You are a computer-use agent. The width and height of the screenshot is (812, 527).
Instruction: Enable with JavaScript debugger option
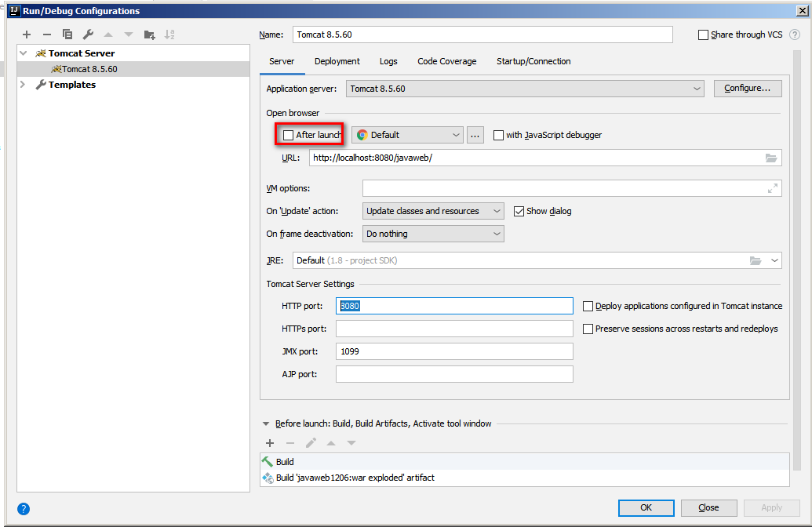(x=498, y=135)
